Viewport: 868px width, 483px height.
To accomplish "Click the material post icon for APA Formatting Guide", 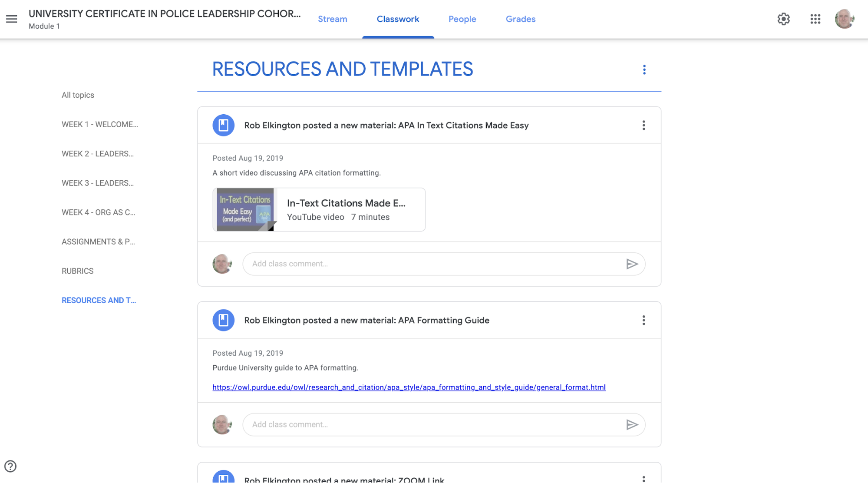I will tap(223, 320).
